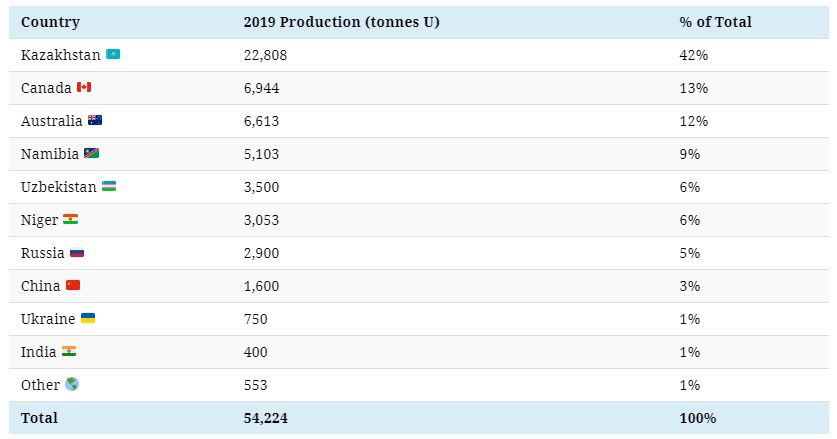Viewport: 837px width, 439px height.
Task: Click the Australia flag icon
Action: coord(95,121)
